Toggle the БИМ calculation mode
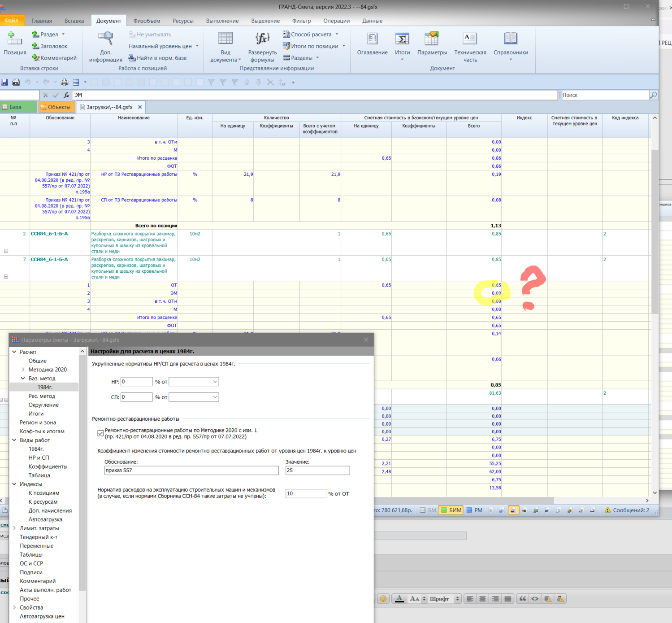Image resolution: width=672 pixels, height=623 pixels. [451, 510]
